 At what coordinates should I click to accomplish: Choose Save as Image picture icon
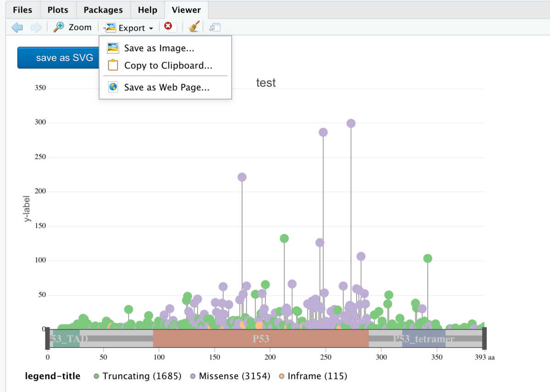[113, 48]
